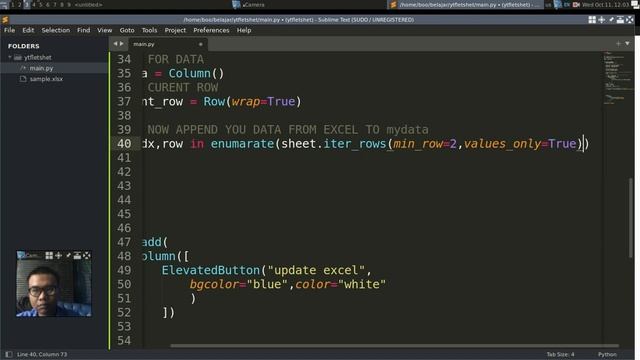The width and height of the screenshot is (640, 360).
Task: Open the Tab Size: 4 selector
Action: [x=560, y=354]
